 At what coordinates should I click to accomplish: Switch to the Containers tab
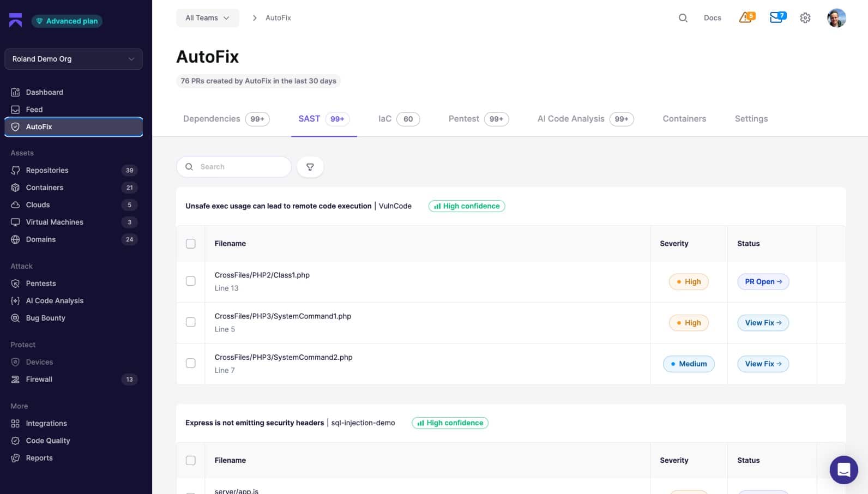pos(684,119)
